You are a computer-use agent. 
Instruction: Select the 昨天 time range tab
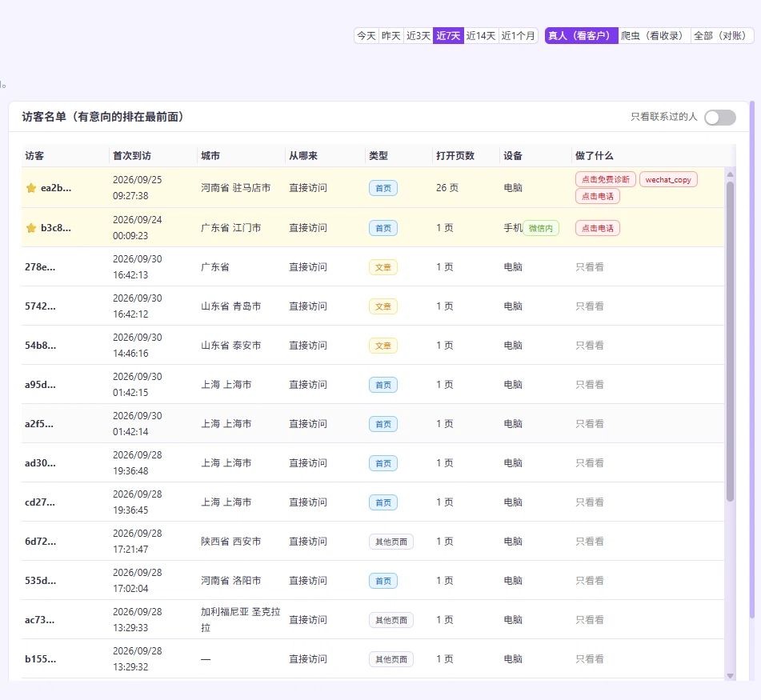pos(391,35)
